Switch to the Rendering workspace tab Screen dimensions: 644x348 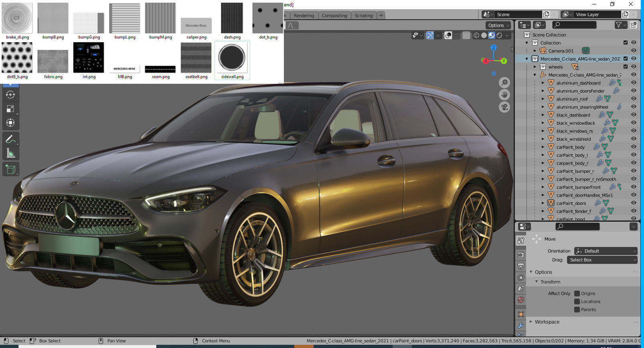pos(304,16)
